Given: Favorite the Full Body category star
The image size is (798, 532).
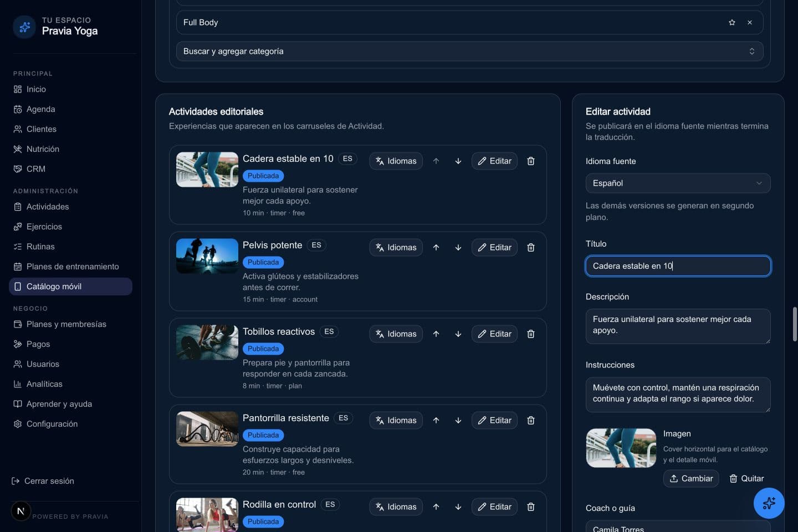Looking at the screenshot, I should pos(732,23).
